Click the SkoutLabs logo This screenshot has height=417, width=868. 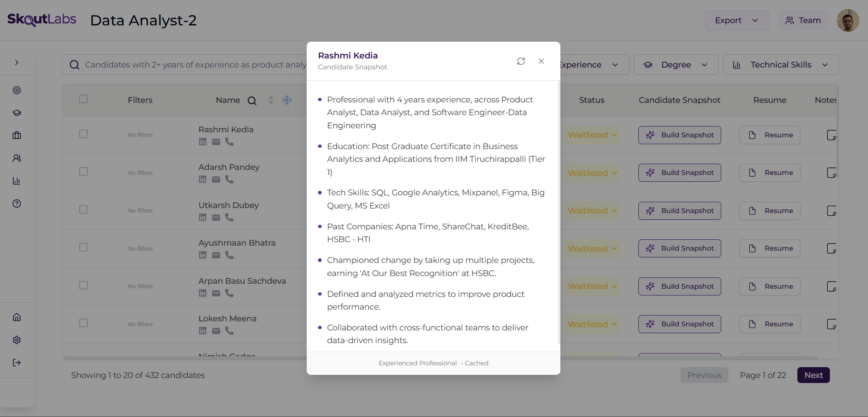(42, 19)
